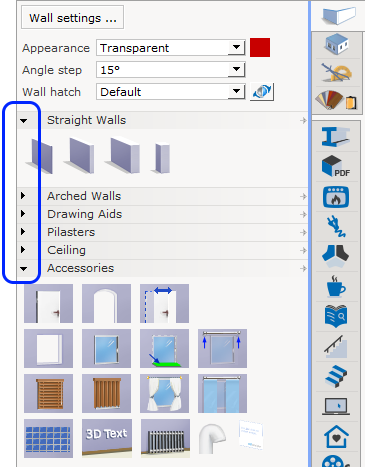Click the curtains window decoration icon
The width and height of the screenshot is (365, 467).
coord(164,393)
